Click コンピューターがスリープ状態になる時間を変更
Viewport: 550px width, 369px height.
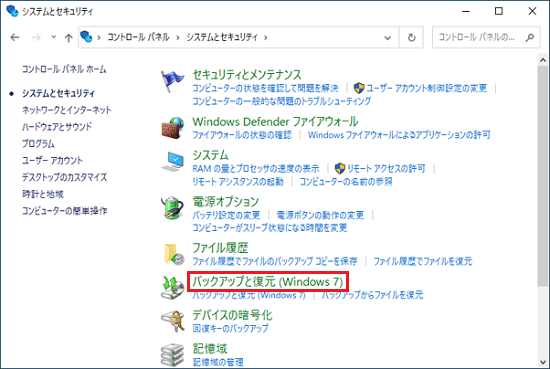(269, 228)
